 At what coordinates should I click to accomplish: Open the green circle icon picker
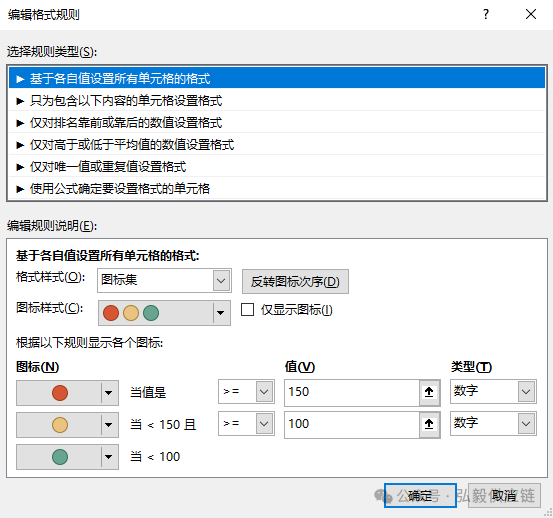(67, 457)
